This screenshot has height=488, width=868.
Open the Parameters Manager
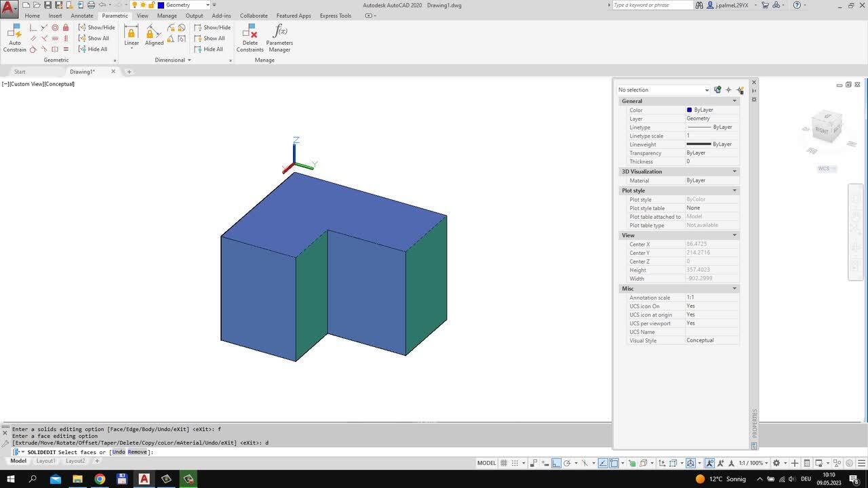pyautogui.click(x=279, y=37)
